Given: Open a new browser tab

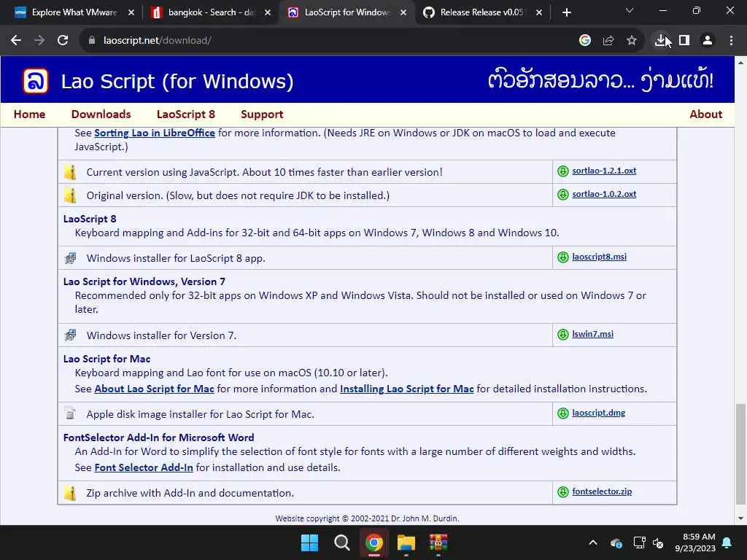Looking at the screenshot, I should point(566,13).
